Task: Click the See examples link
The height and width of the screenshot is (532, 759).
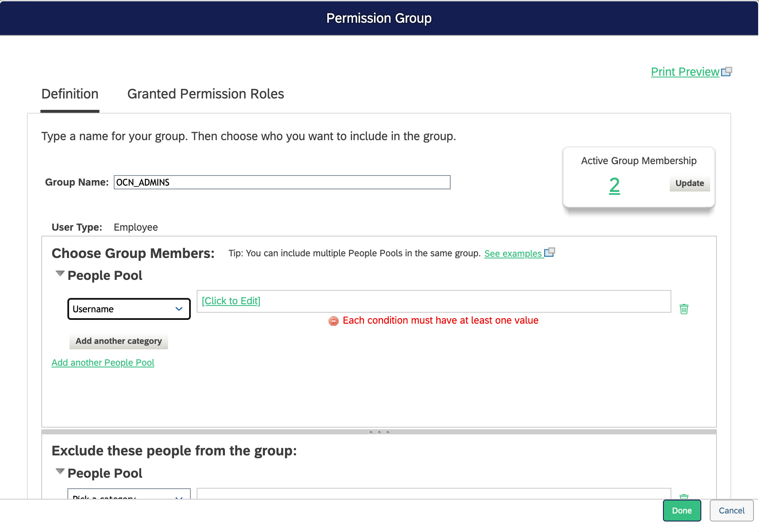Action: tap(513, 253)
